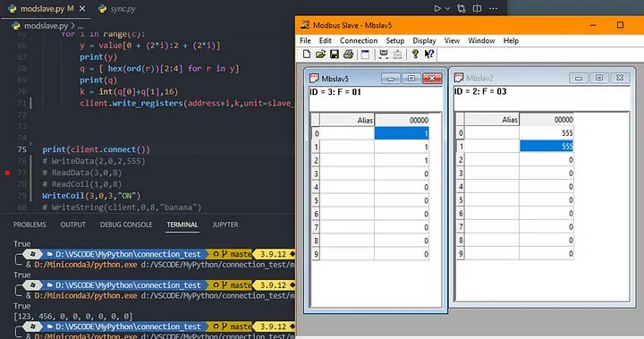Open the editor More Actions ellipsis menu
Image resolution: width=644 pixels, height=339 pixels.
pos(493,8)
